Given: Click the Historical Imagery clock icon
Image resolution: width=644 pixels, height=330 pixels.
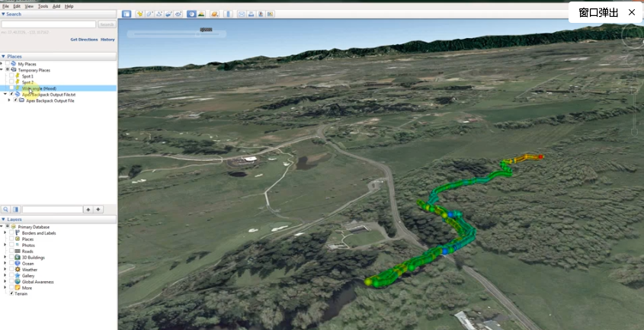Looking at the screenshot, I should pos(191,14).
